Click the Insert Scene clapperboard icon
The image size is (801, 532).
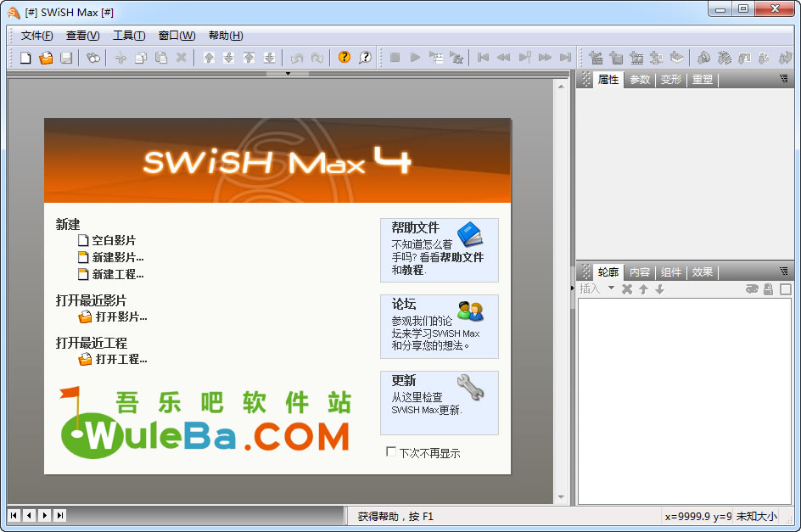tap(596, 58)
